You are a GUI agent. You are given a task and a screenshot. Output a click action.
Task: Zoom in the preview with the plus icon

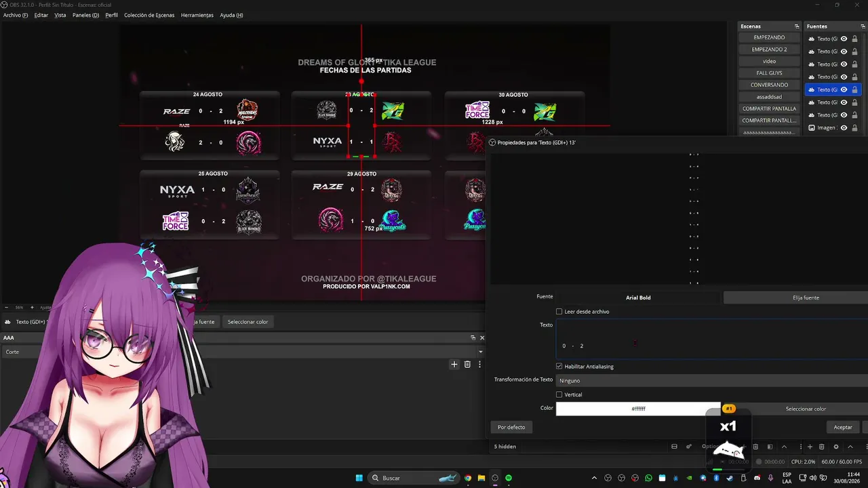coord(33,308)
